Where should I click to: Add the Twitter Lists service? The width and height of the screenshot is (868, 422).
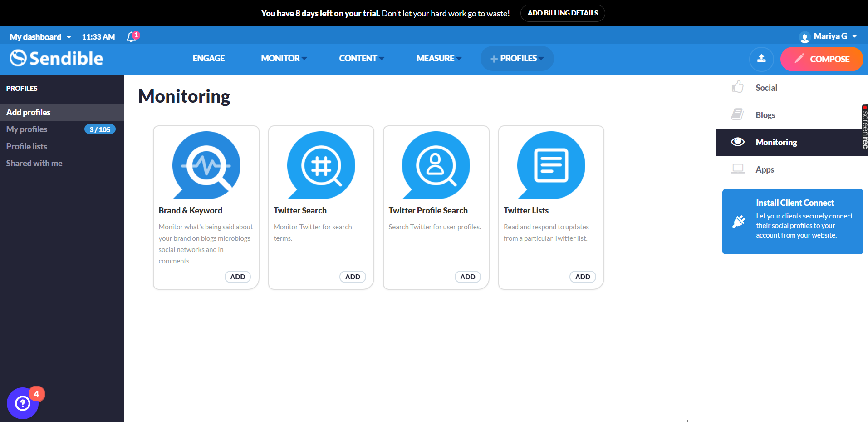583,277
